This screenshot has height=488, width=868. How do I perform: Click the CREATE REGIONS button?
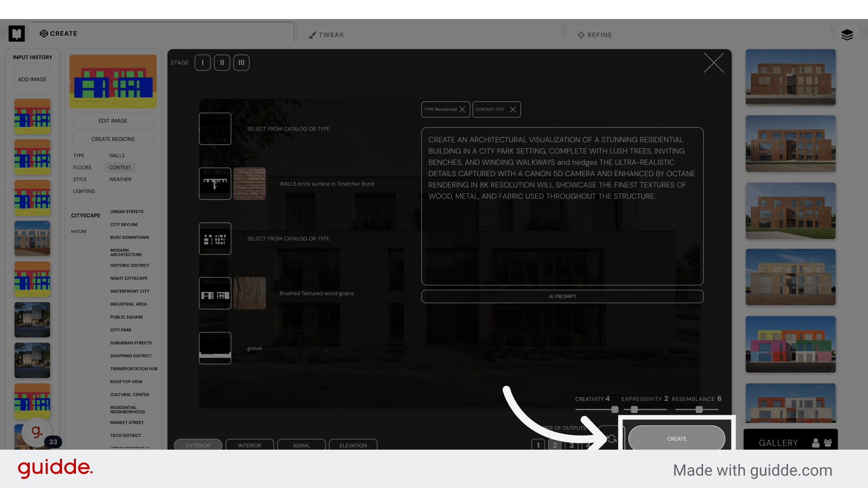[x=113, y=139]
